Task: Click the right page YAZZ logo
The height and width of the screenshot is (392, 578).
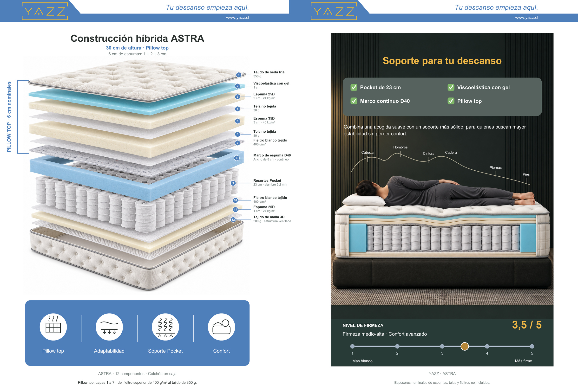Action: point(334,11)
